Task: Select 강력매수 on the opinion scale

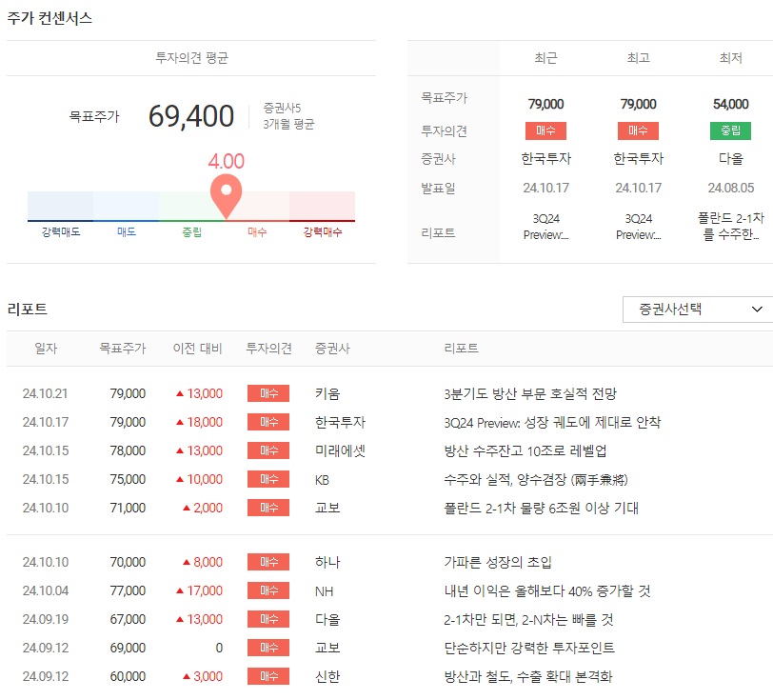Action: (321, 230)
